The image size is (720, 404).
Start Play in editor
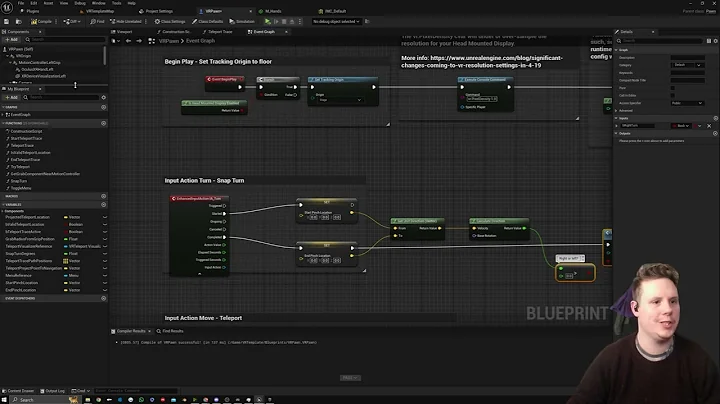click(x=268, y=22)
